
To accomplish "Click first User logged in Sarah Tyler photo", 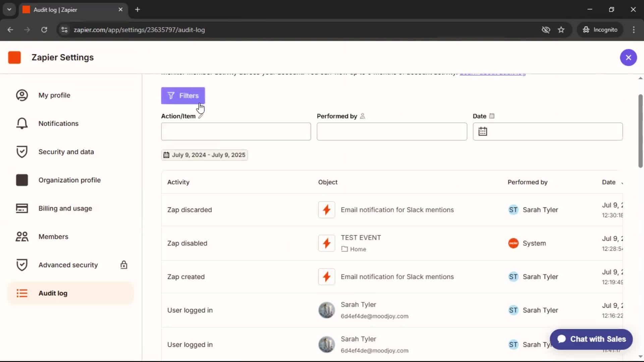I will 326,310.
